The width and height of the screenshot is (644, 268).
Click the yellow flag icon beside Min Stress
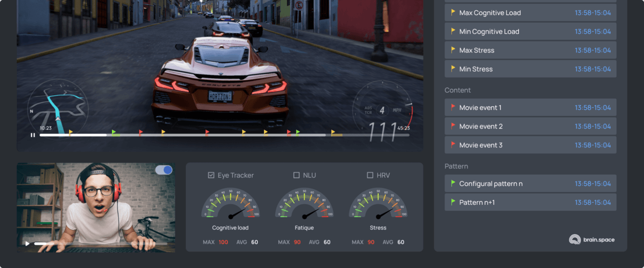[453, 69]
